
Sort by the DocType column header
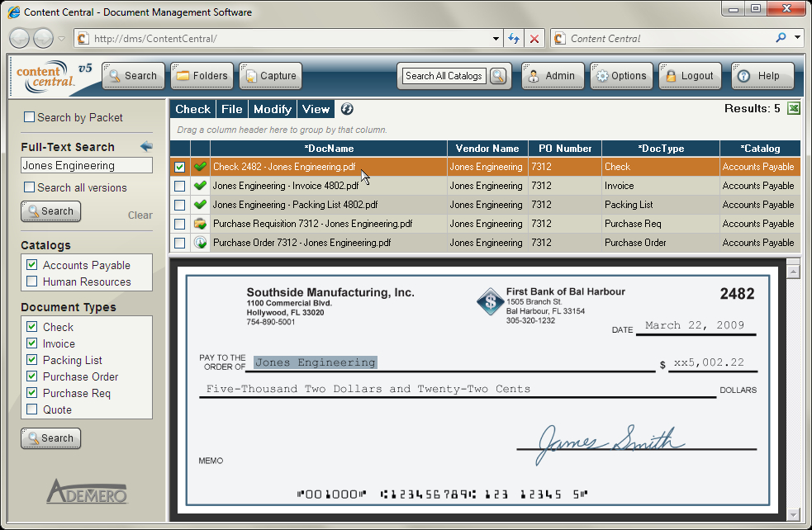pos(661,149)
